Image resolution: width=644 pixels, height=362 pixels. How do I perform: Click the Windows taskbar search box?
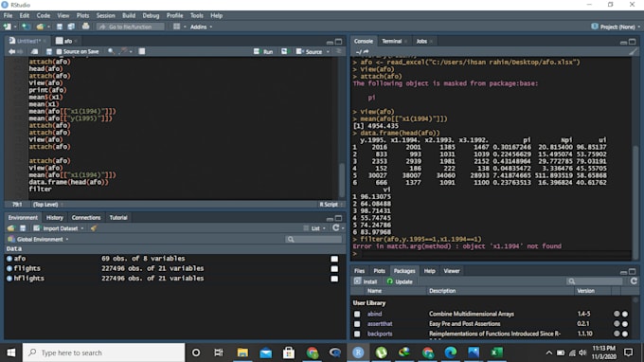tap(103, 353)
